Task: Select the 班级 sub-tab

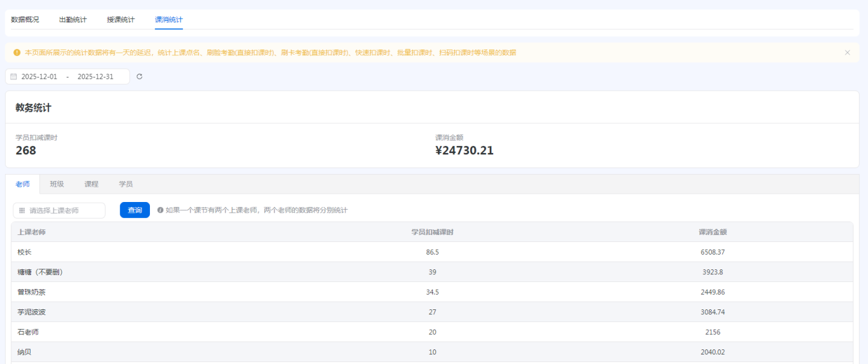Action: point(57,184)
